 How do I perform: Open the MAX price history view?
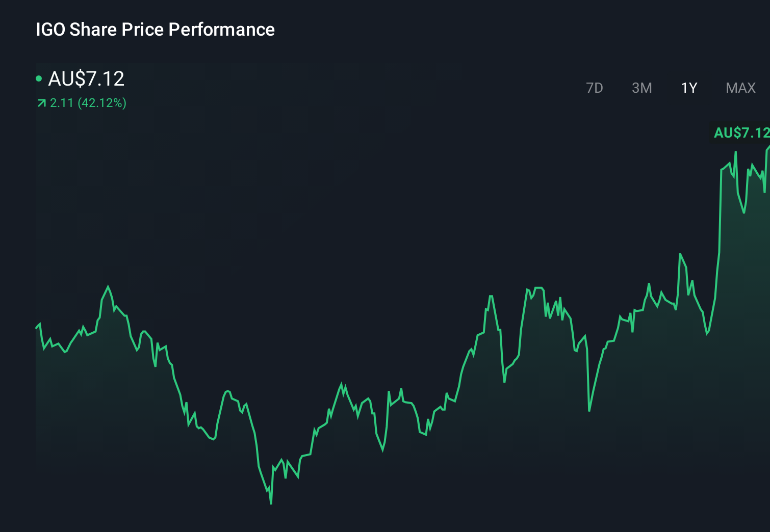point(740,88)
